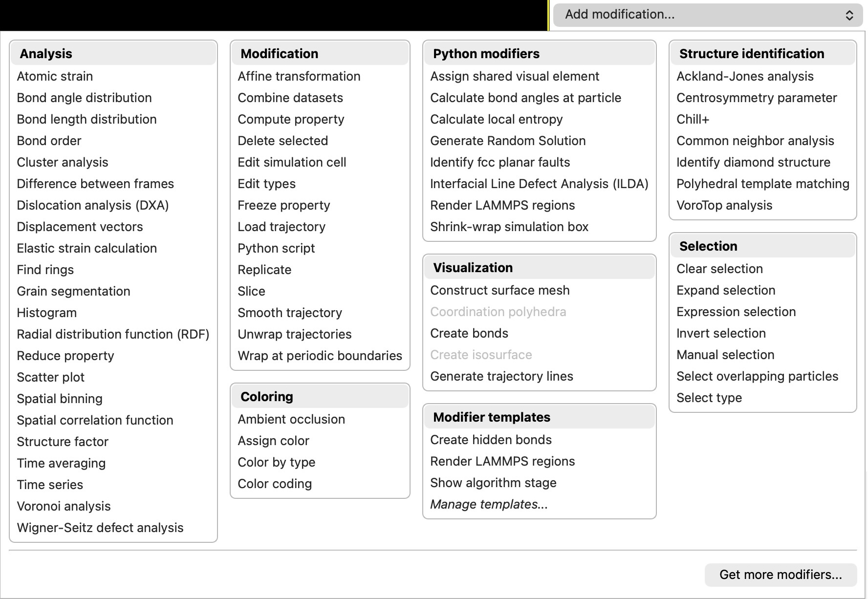Add the Cluster analysis modifier
The image size is (868, 599).
point(63,162)
